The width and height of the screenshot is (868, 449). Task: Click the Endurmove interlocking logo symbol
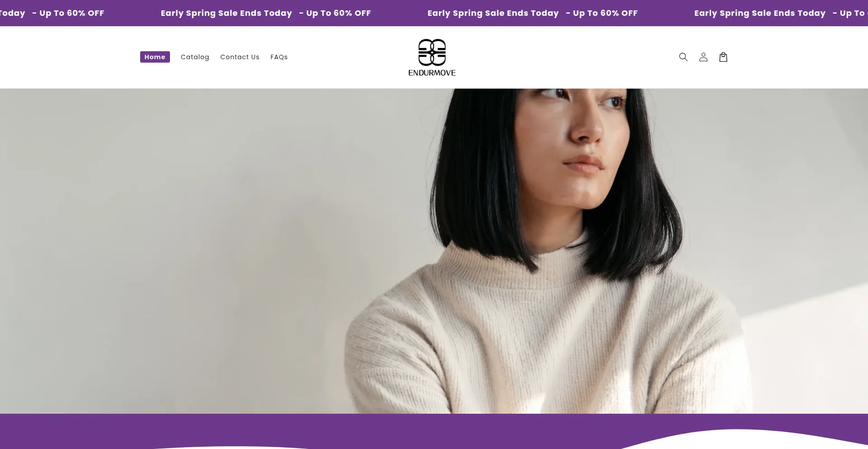click(432, 52)
